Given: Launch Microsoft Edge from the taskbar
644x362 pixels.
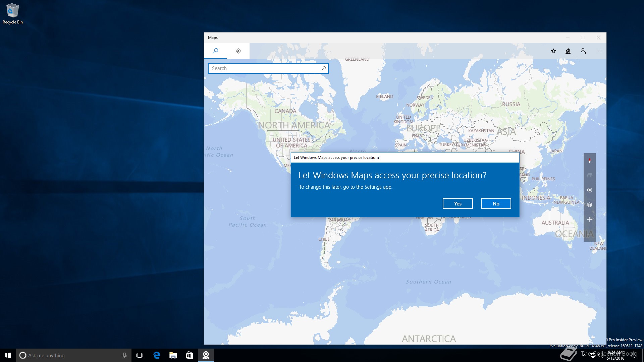Looking at the screenshot, I should tap(157, 355).
